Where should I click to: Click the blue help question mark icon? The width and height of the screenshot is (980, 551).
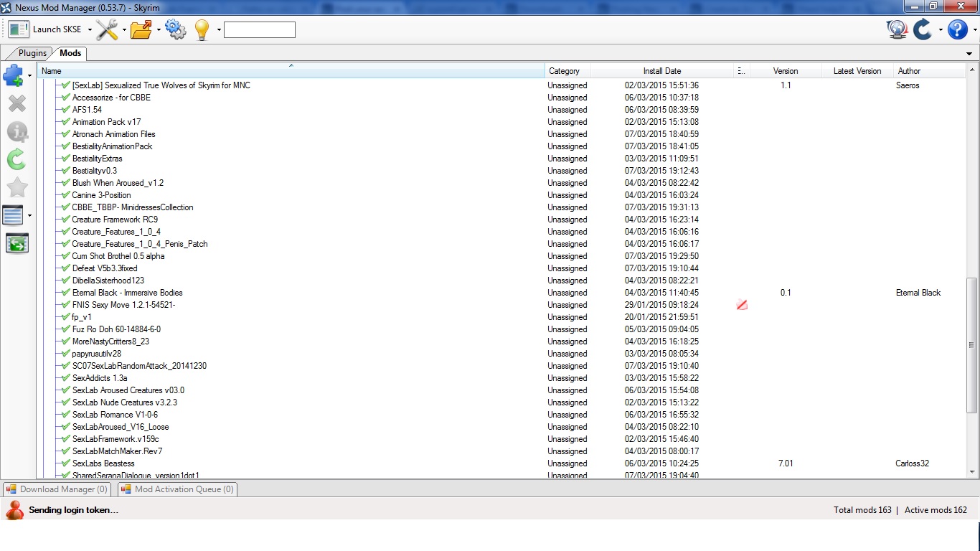coord(957,29)
